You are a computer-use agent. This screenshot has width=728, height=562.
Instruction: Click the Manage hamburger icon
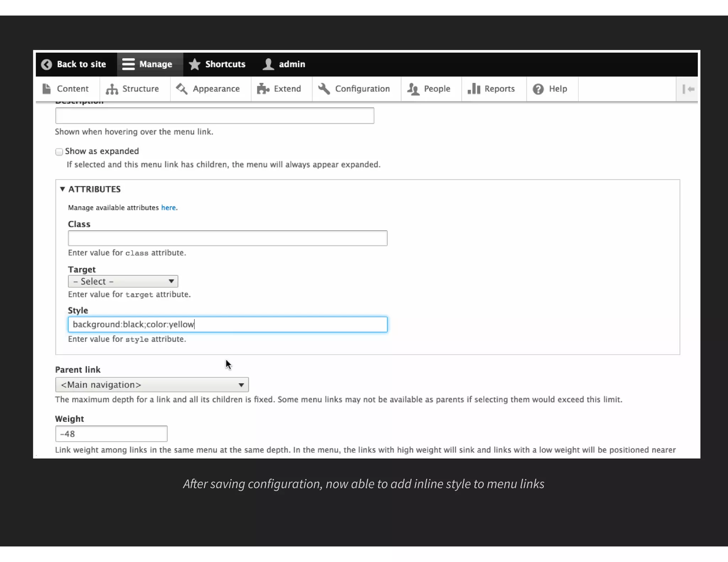pos(128,64)
